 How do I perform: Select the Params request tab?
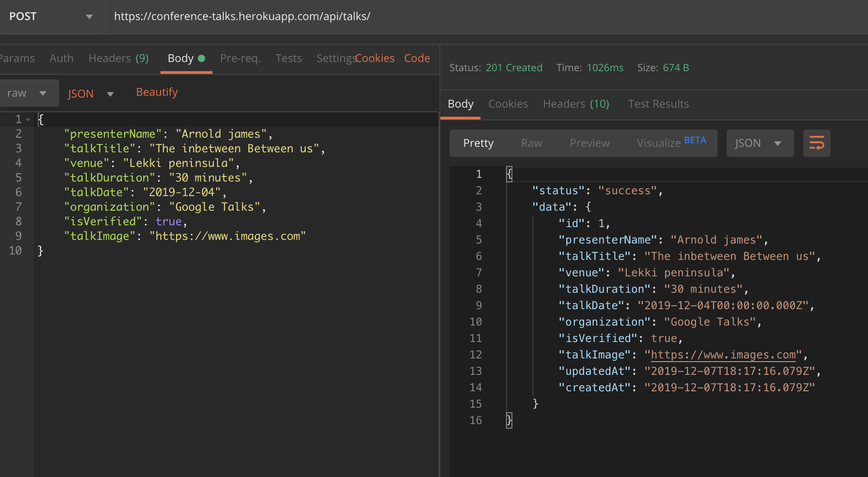pyautogui.click(x=17, y=58)
